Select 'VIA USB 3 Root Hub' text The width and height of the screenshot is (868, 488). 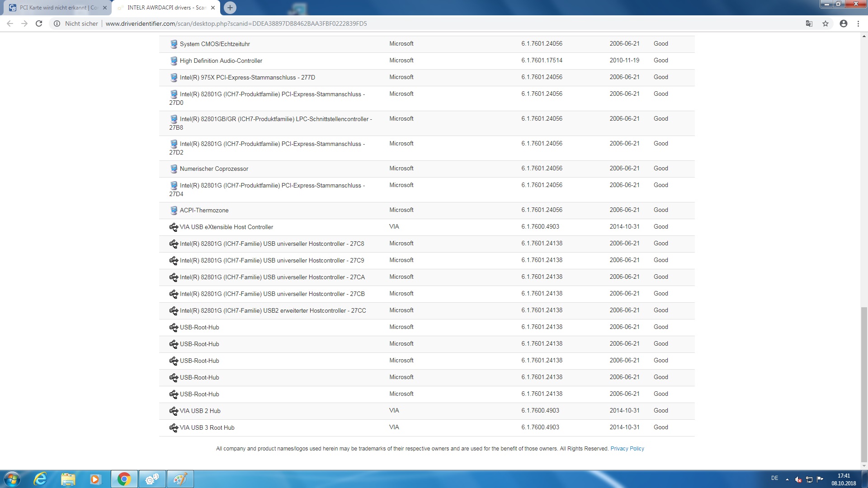click(x=207, y=427)
